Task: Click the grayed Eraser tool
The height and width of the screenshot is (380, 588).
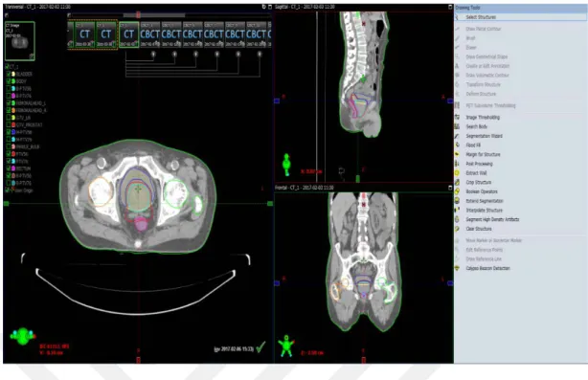Action: tap(471, 48)
